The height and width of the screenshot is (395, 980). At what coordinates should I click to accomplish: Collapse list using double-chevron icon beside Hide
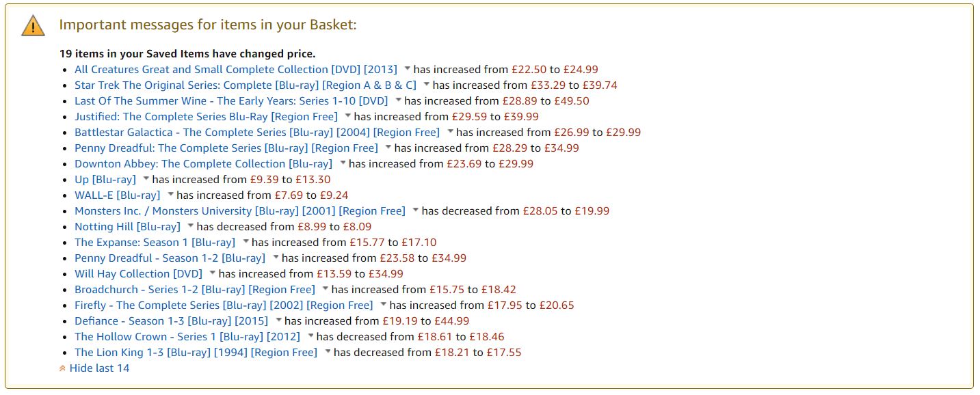pyautogui.click(x=63, y=368)
